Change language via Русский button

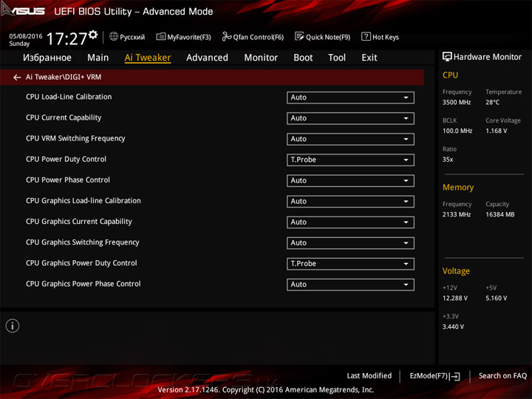point(127,37)
